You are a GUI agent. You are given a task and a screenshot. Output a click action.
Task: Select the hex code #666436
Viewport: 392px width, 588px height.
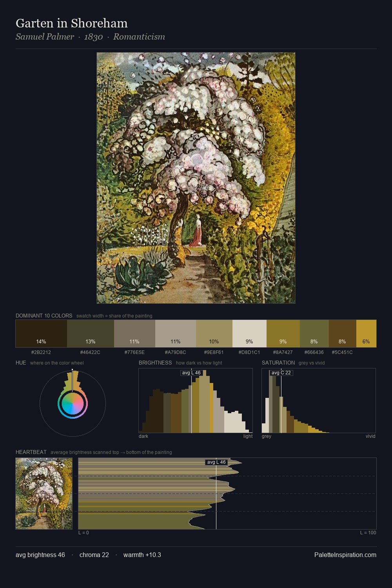(314, 352)
